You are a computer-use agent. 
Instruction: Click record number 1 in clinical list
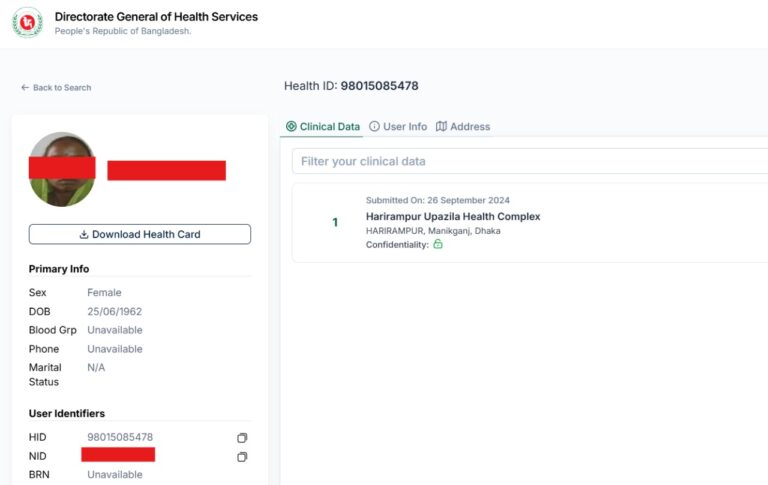click(335, 222)
